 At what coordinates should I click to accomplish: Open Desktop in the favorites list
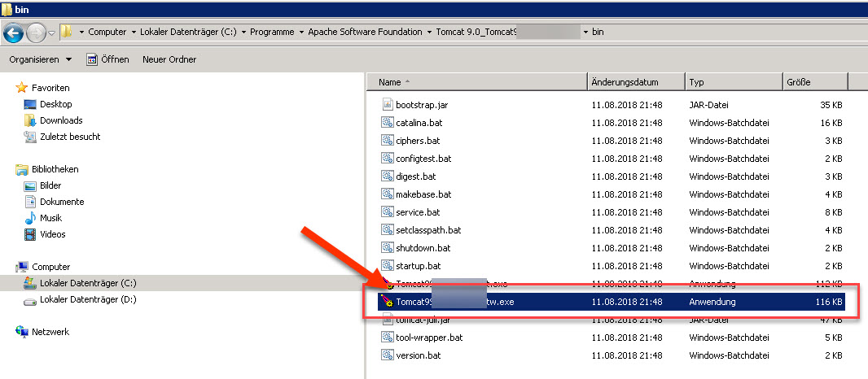coord(56,104)
